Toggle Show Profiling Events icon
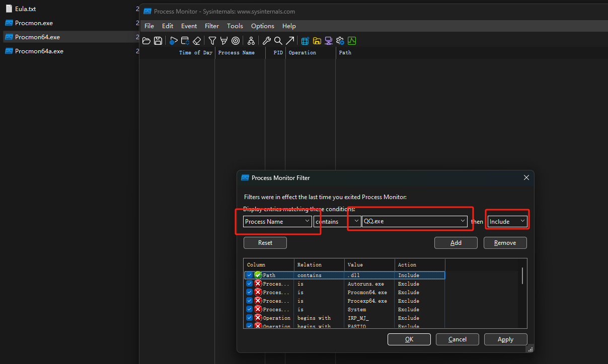This screenshot has width=608, height=364. point(352,41)
